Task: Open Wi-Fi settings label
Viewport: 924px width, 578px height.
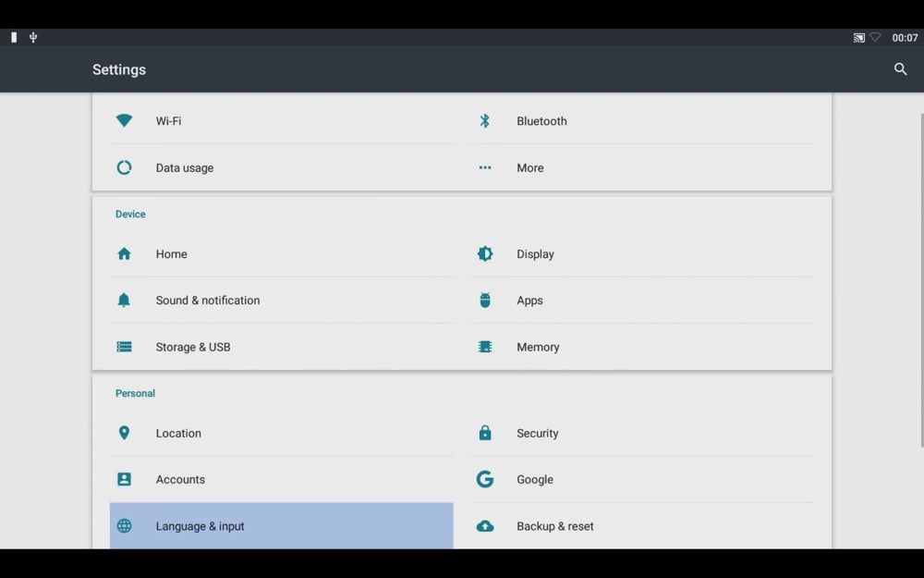Action: pyautogui.click(x=168, y=121)
